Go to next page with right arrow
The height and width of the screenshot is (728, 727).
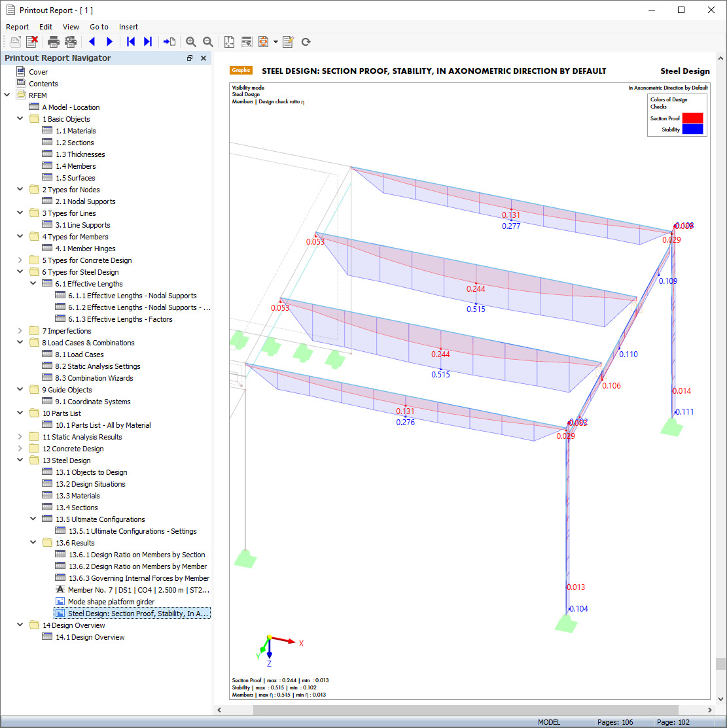pyautogui.click(x=110, y=42)
